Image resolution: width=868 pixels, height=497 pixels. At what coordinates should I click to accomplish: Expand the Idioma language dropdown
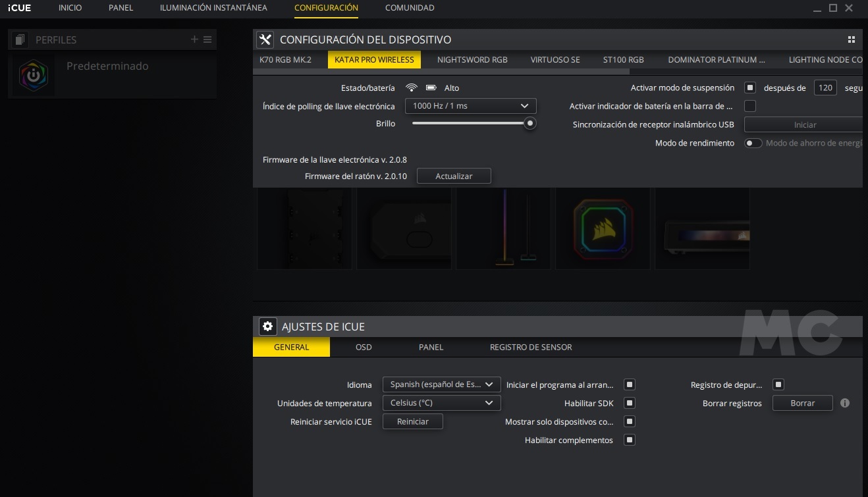(441, 384)
